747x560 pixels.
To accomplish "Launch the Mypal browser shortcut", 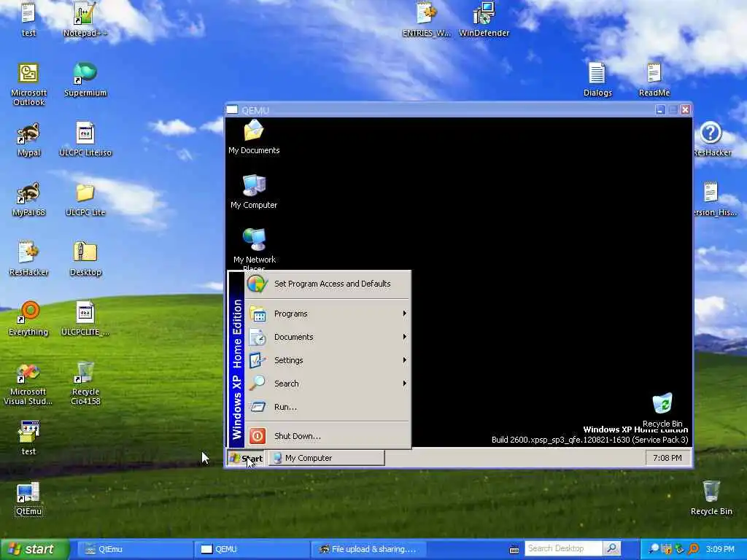I will point(28,139).
